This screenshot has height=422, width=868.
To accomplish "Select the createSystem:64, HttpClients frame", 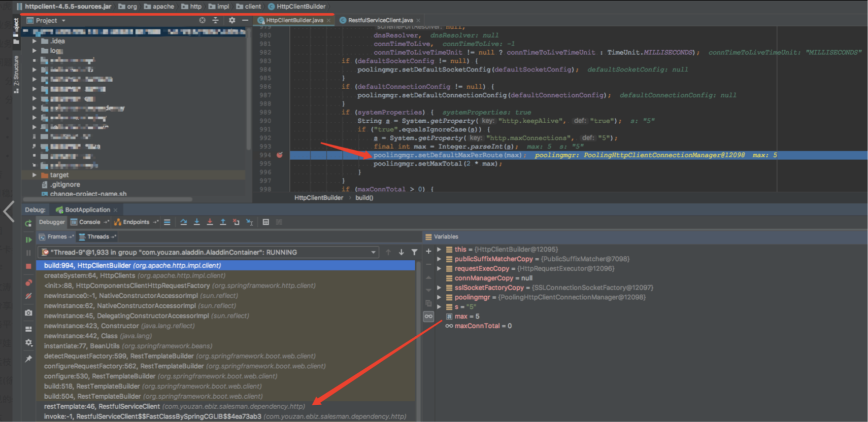I will point(226,275).
